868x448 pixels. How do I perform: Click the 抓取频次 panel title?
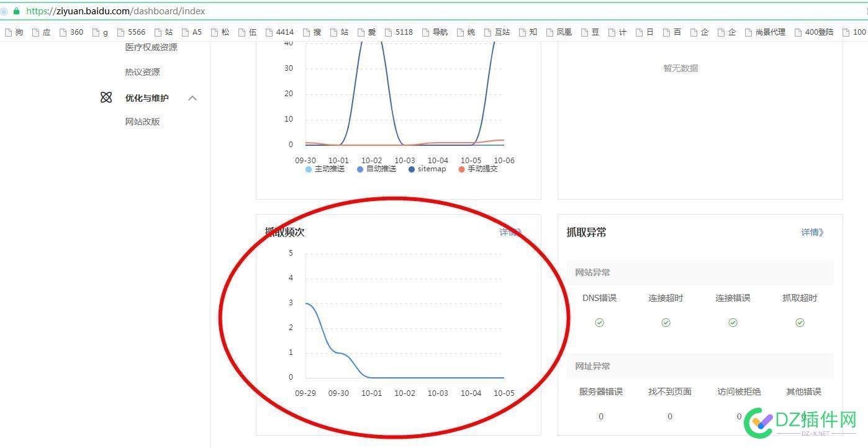point(284,232)
